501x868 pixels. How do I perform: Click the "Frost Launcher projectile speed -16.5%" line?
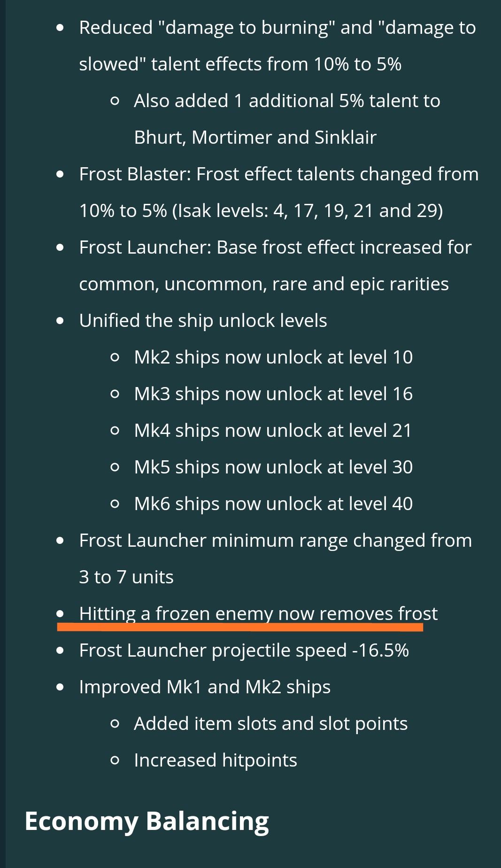coord(244,651)
